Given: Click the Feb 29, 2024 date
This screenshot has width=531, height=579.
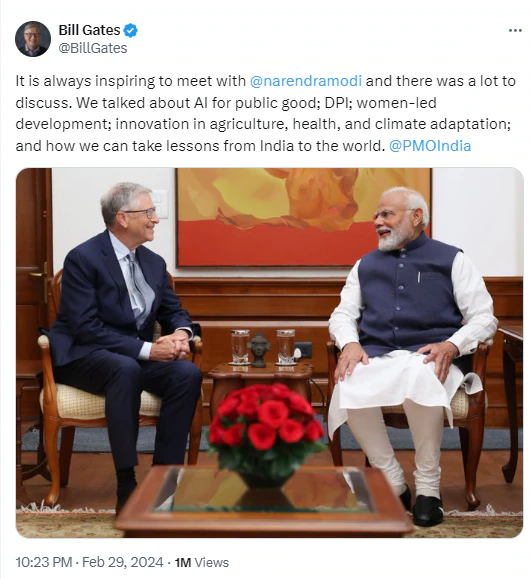Looking at the screenshot, I should (x=122, y=562).
